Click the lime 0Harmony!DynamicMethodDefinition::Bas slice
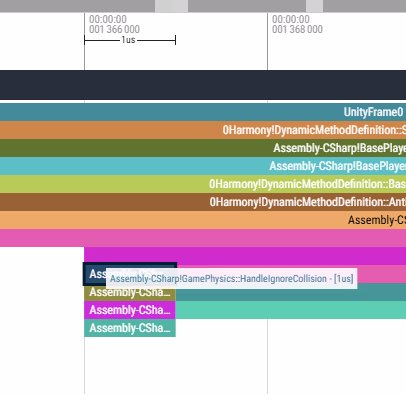Image resolution: width=406 pixels, height=394 pixels. coord(203,184)
